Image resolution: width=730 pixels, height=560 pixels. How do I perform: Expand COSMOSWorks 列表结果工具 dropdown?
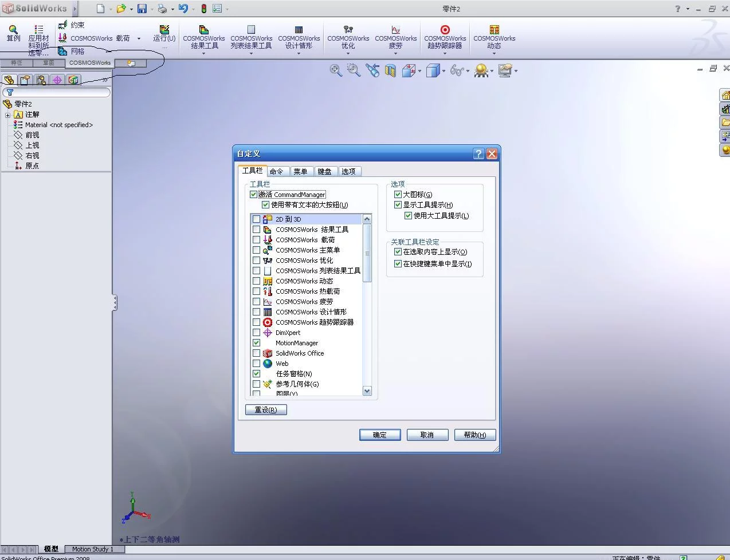251,53
